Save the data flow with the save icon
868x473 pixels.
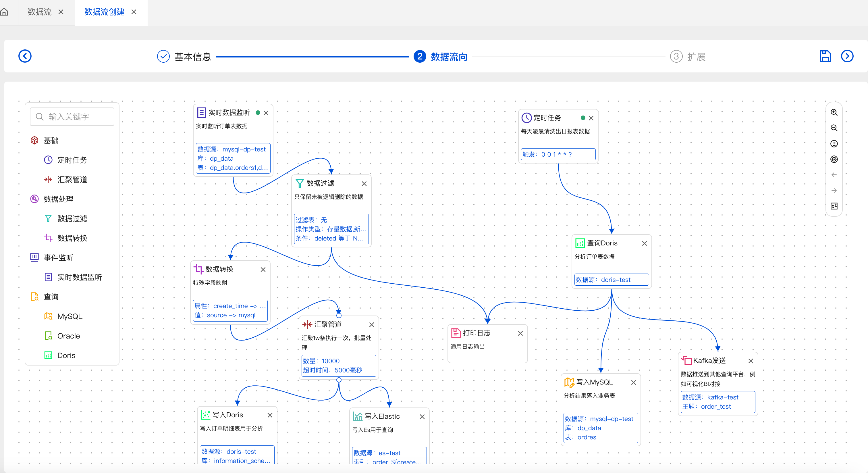[825, 56]
